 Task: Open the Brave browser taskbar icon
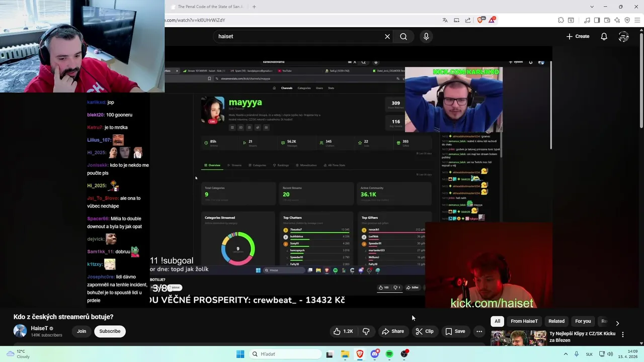360,354
